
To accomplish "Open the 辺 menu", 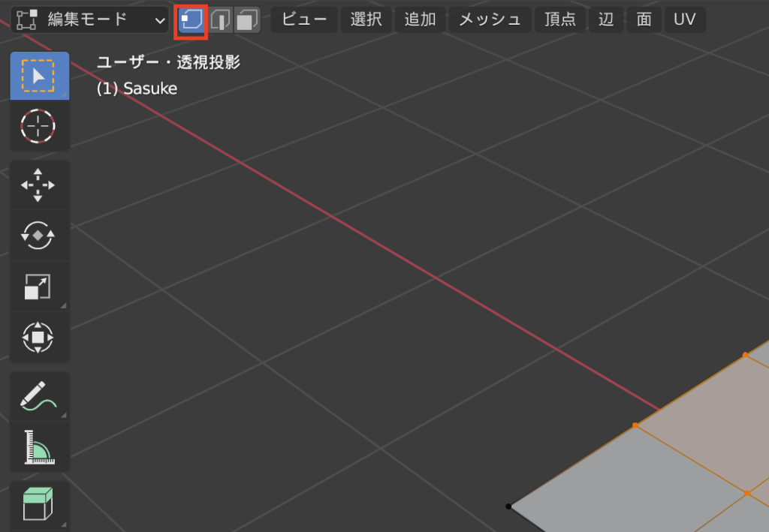I will tap(606, 20).
